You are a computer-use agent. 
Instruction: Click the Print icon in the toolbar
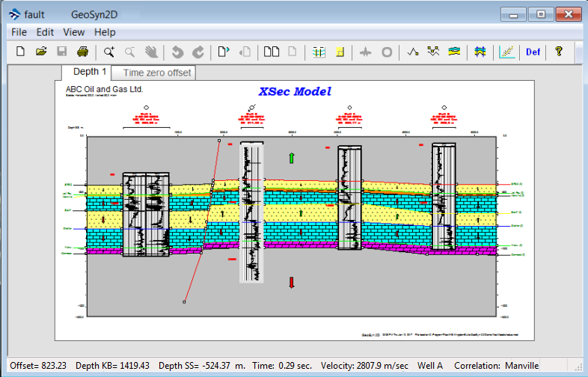point(83,52)
